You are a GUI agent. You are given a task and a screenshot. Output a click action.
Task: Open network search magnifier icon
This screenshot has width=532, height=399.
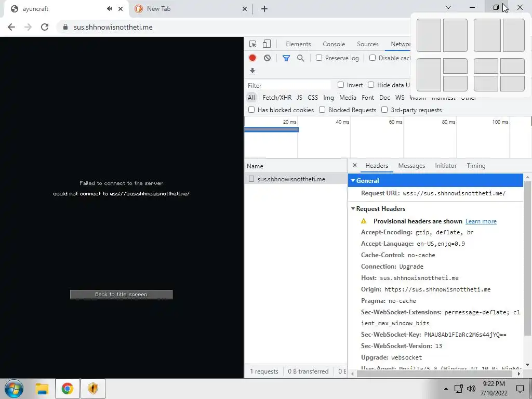point(301,58)
